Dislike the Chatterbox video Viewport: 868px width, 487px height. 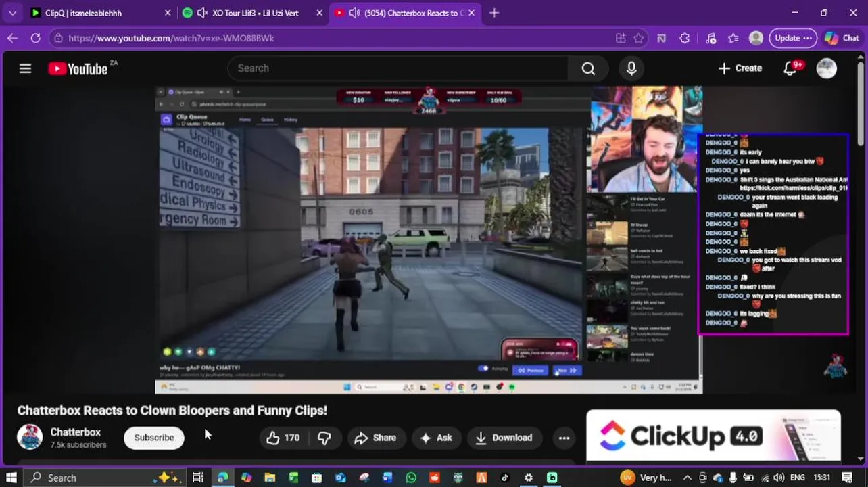pos(324,438)
